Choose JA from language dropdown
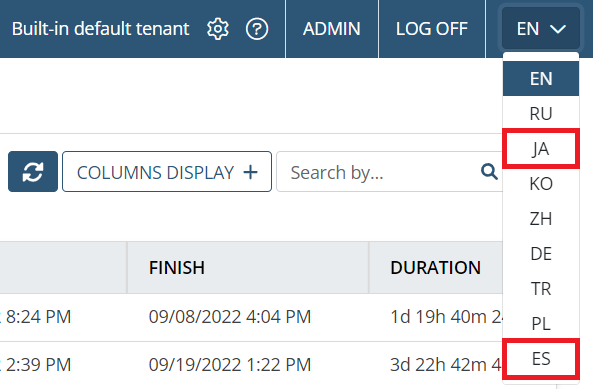This screenshot has width=593, height=389. pyautogui.click(x=541, y=149)
